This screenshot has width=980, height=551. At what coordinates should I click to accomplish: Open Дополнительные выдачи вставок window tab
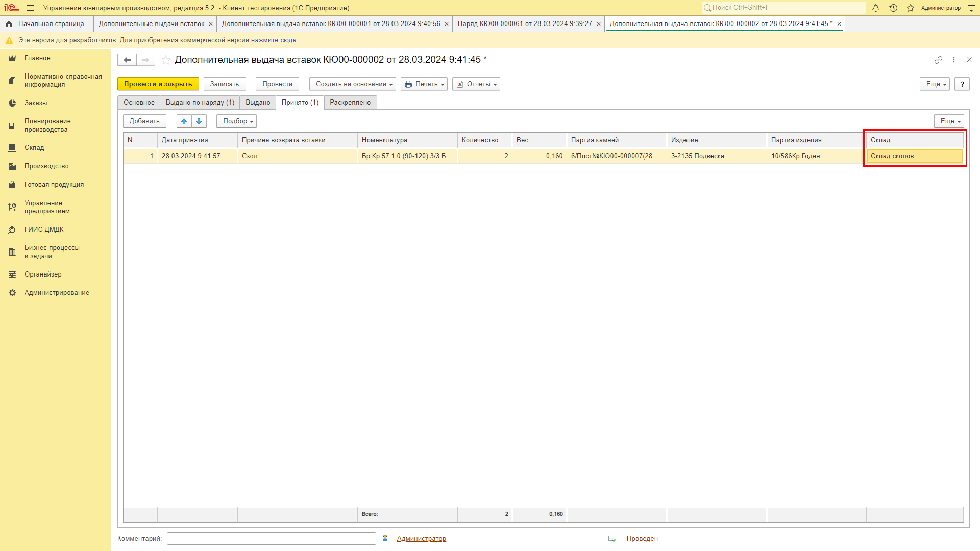tap(152, 24)
